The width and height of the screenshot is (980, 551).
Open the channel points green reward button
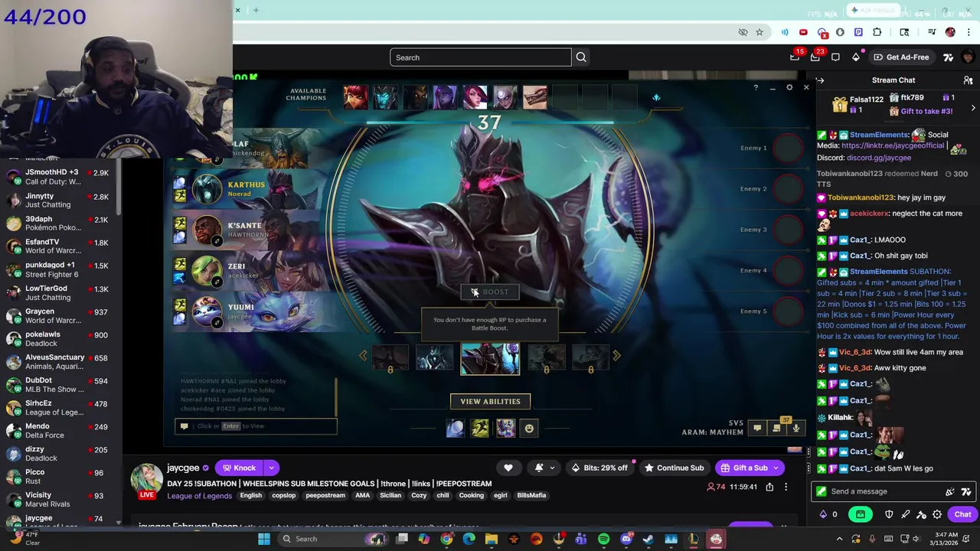pyautogui.click(x=861, y=514)
